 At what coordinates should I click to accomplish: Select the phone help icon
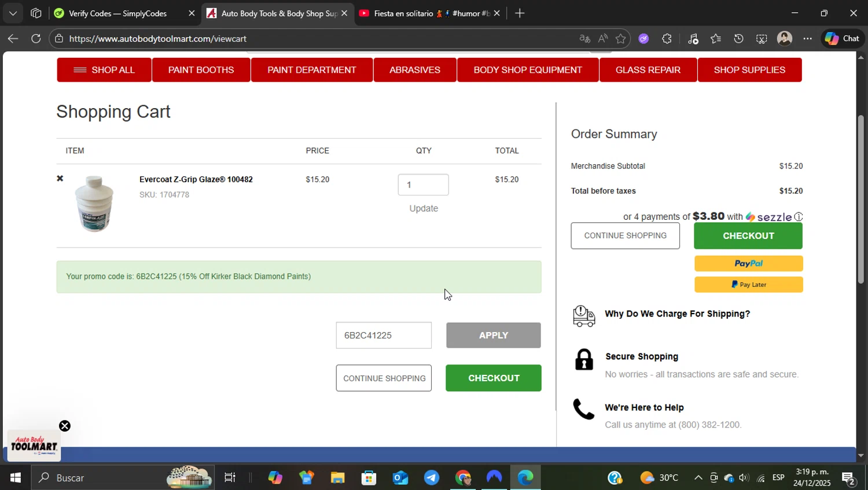point(583,409)
